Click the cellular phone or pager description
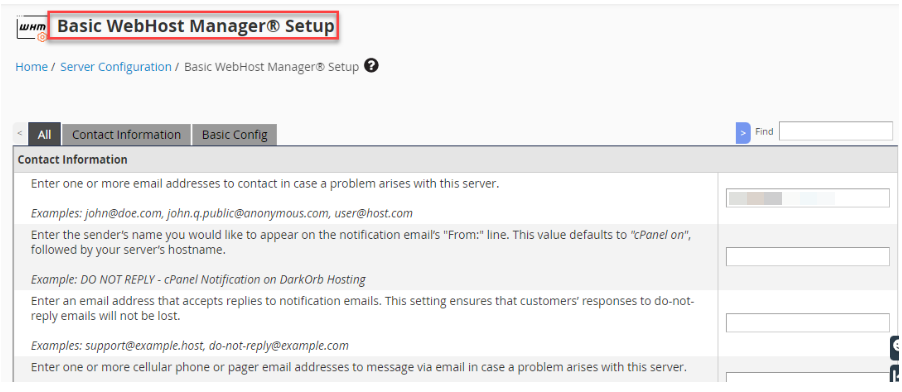 click(359, 367)
